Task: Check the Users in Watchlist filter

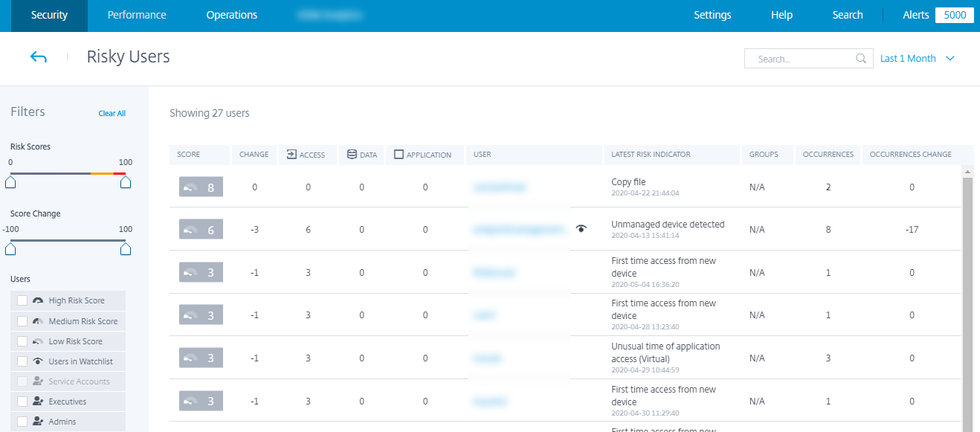Action: pos(22,361)
